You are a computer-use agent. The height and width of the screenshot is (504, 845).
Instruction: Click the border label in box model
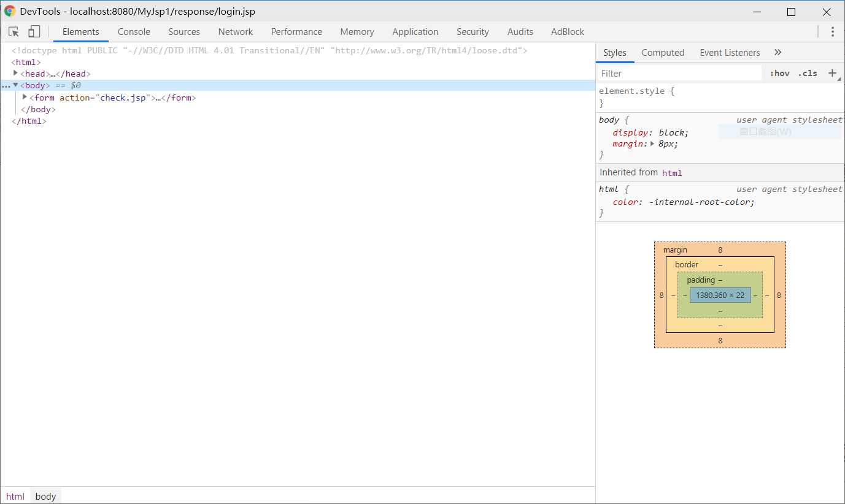687,265
